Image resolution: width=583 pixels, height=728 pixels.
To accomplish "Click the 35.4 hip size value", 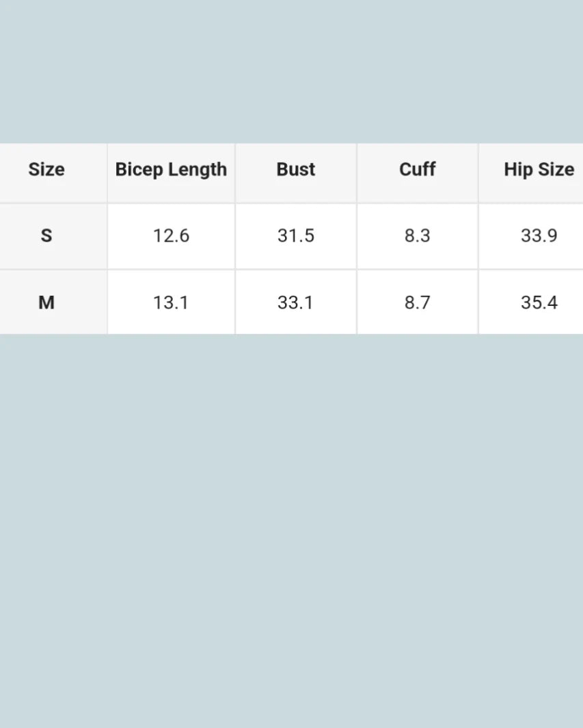I will pos(539,302).
